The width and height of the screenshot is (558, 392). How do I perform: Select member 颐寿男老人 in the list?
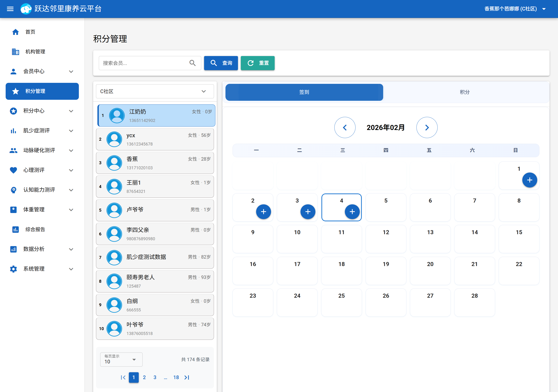click(155, 282)
